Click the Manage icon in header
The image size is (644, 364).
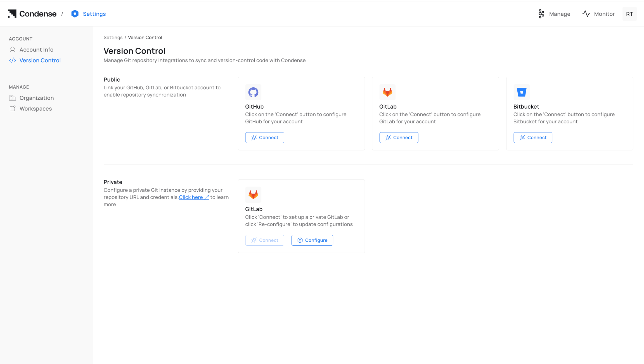(541, 14)
